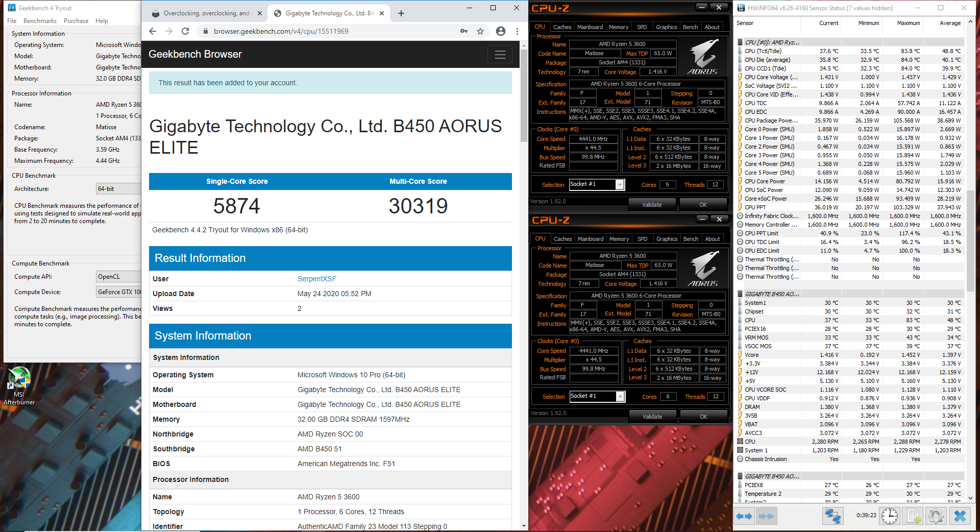The width and height of the screenshot is (980, 532).
Task: Select Chassis Intrusion sensor row
Action: click(x=850, y=459)
